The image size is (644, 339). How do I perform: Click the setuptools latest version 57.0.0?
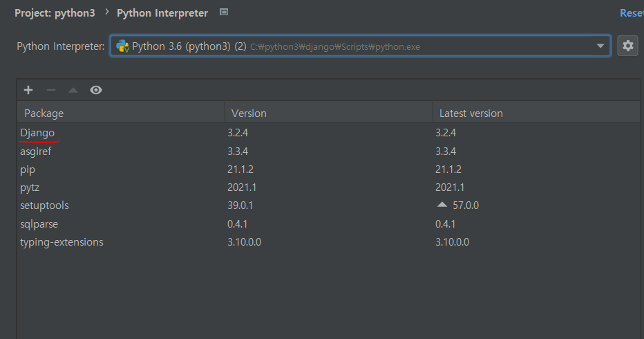tap(466, 205)
